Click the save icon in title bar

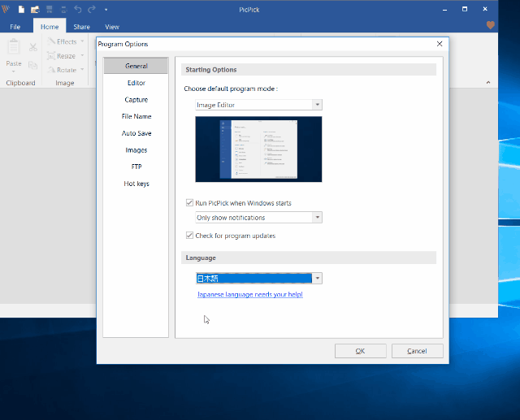(50, 9)
